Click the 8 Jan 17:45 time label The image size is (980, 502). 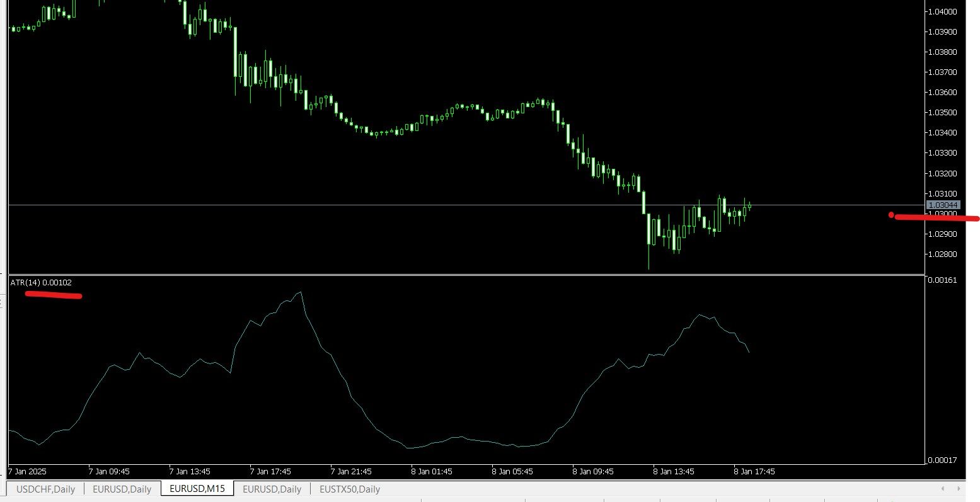coord(754,471)
